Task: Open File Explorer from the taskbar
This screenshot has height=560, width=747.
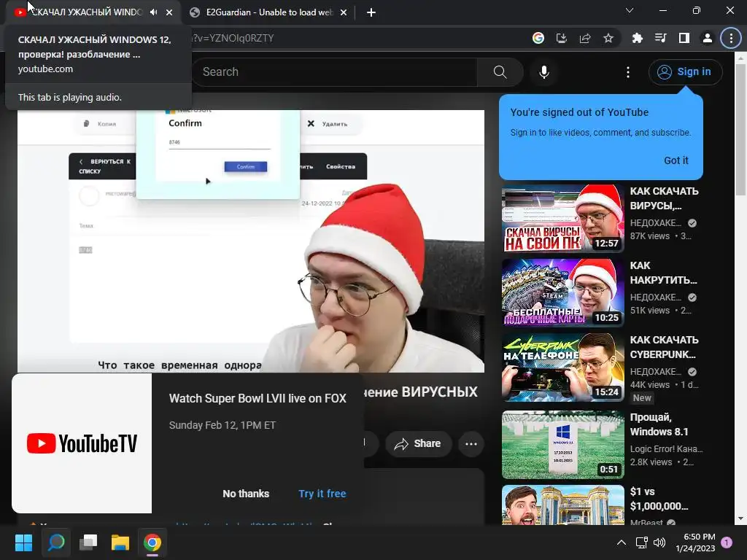Action: (120, 542)
